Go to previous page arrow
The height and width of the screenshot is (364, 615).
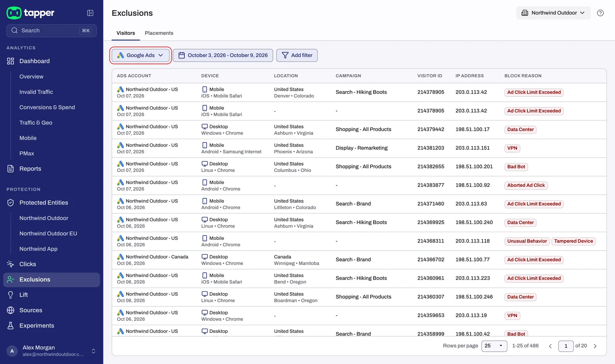550,346
